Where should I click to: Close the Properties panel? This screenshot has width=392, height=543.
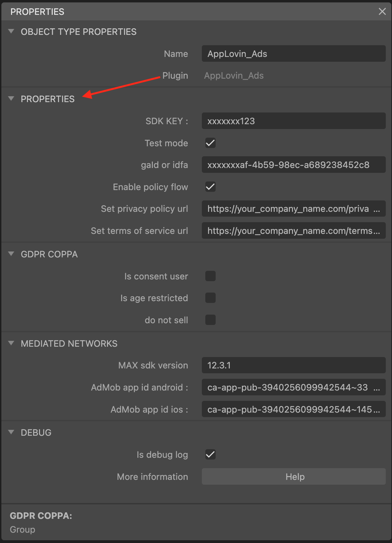[382, 11]
